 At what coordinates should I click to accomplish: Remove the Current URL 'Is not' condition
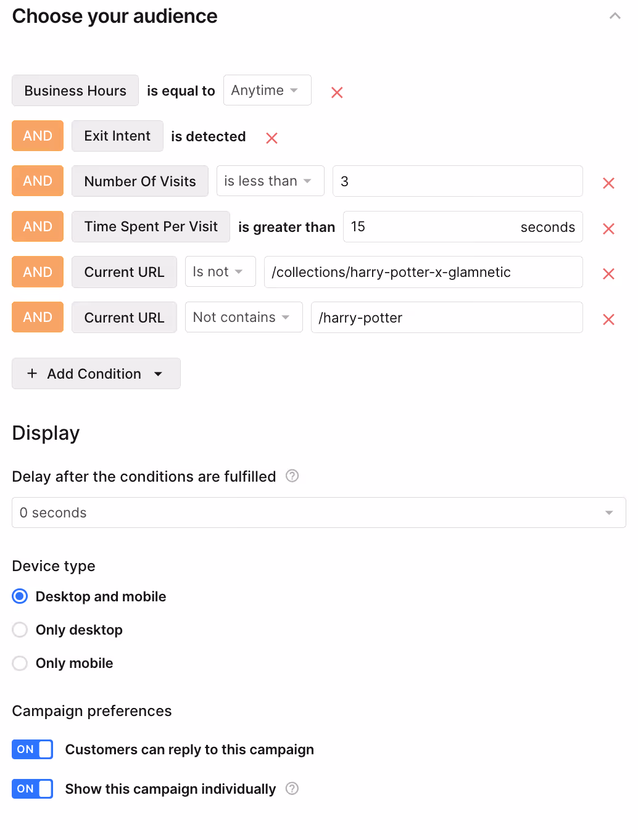click(x=608, y=274)
